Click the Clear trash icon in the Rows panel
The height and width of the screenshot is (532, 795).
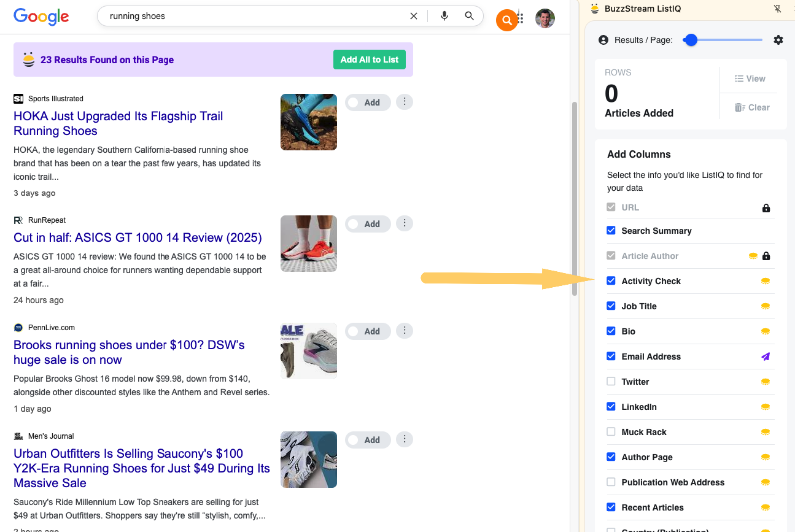[739, 107]
